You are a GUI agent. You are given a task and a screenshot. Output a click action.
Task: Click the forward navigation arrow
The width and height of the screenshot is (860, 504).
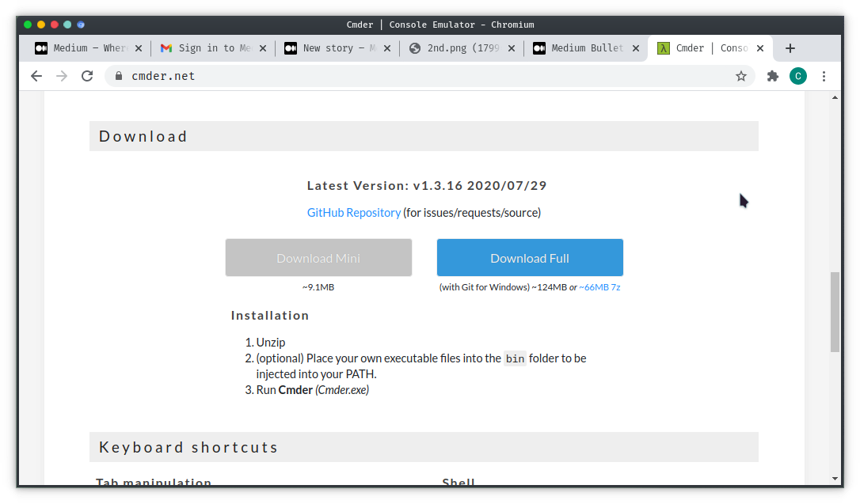[62, 76]
